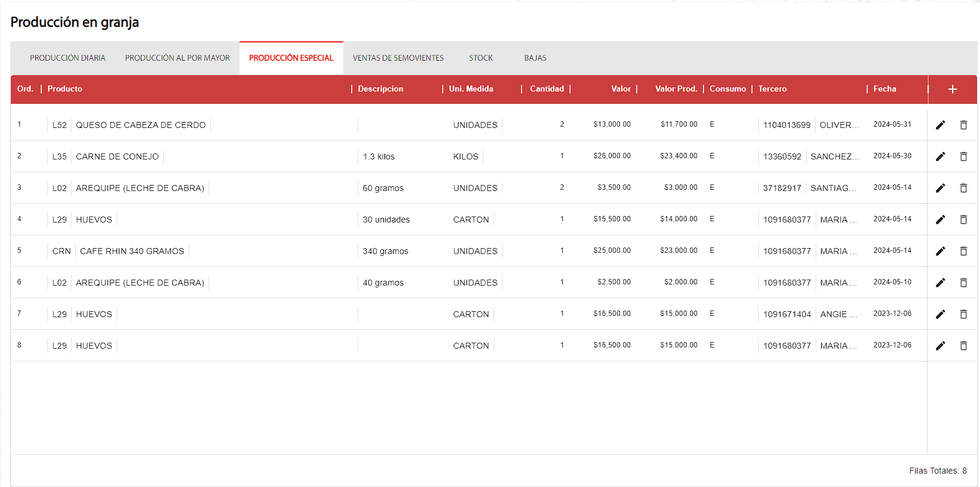Click product code CRN

coord(61,251)
